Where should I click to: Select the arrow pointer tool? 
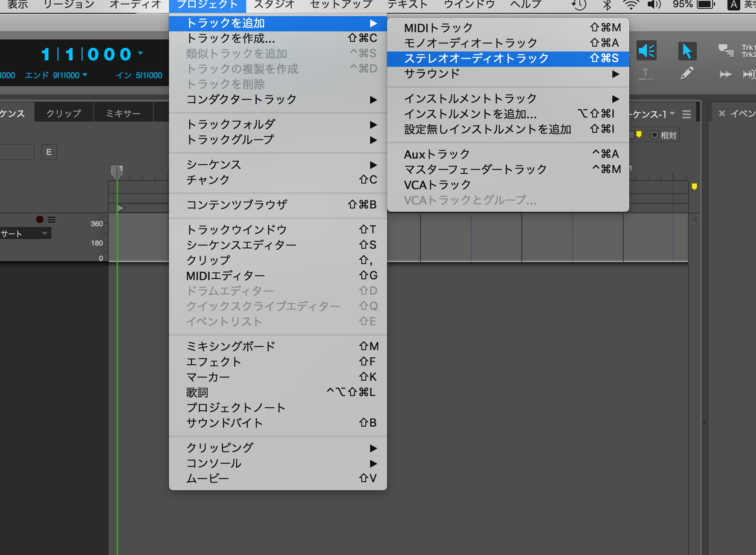[687, 51]
